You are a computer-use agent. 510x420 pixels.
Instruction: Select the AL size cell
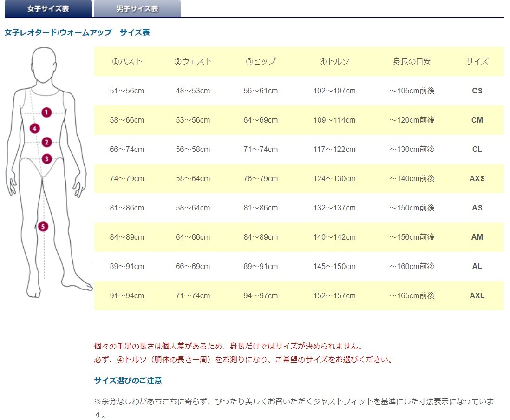(477, 266)
